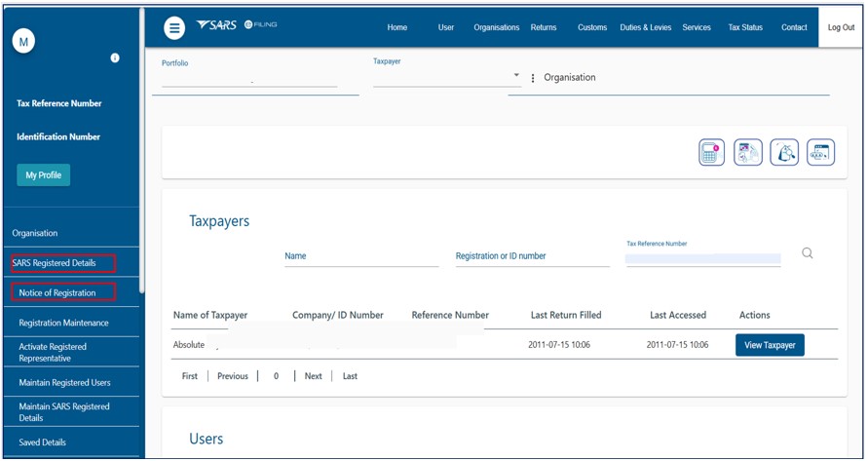This screenshot has height=461, width=868.
Task: Open the Duties & Levies menu
Action: tap(646, 27)
